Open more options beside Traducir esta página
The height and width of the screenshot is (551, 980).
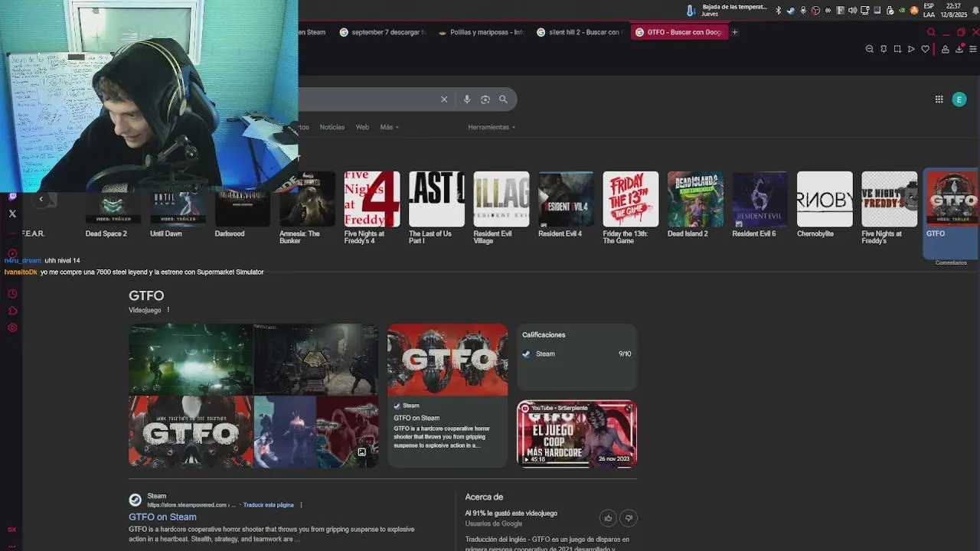coord(301,505)
